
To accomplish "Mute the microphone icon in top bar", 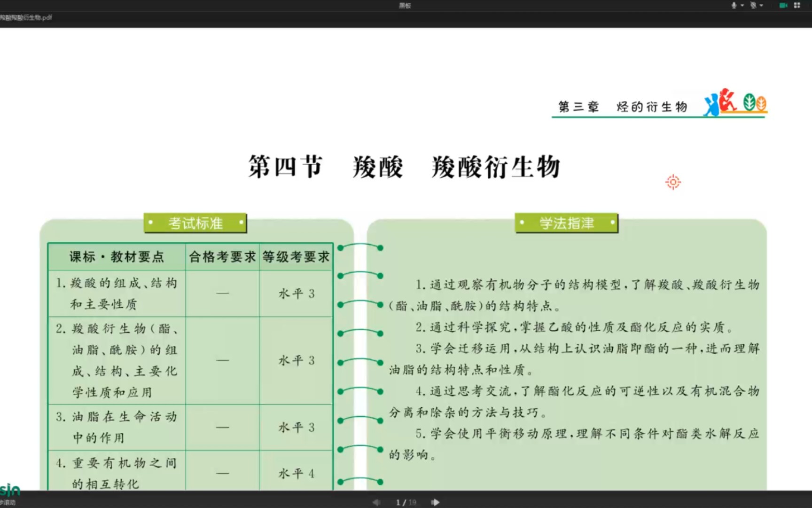I will (x=734, y=5).
